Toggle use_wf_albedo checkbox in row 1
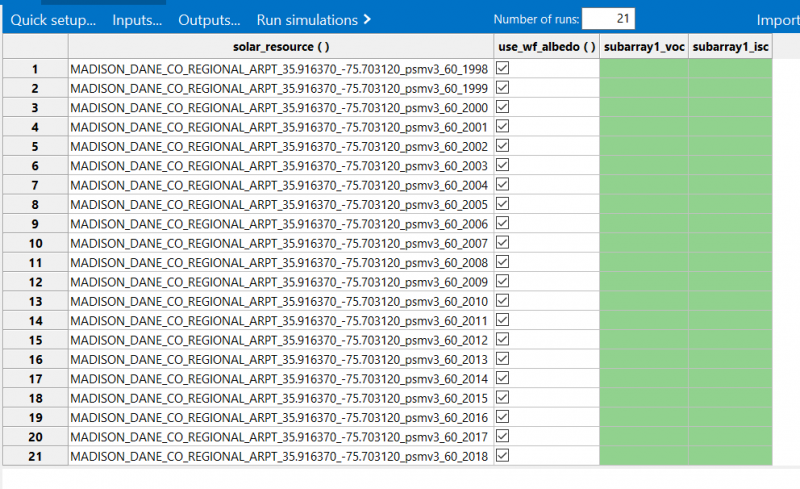This screenshot has height=489, width=800. click(503, 69)
